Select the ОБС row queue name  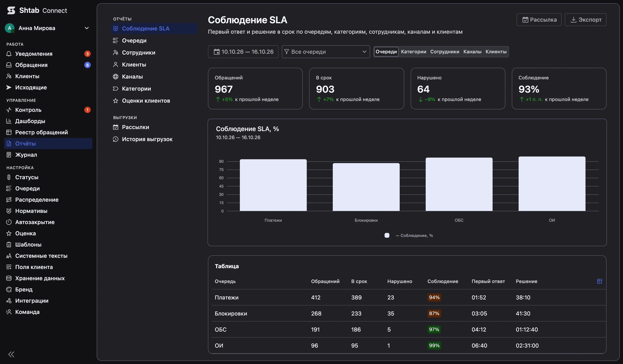(x=221, y=330)
